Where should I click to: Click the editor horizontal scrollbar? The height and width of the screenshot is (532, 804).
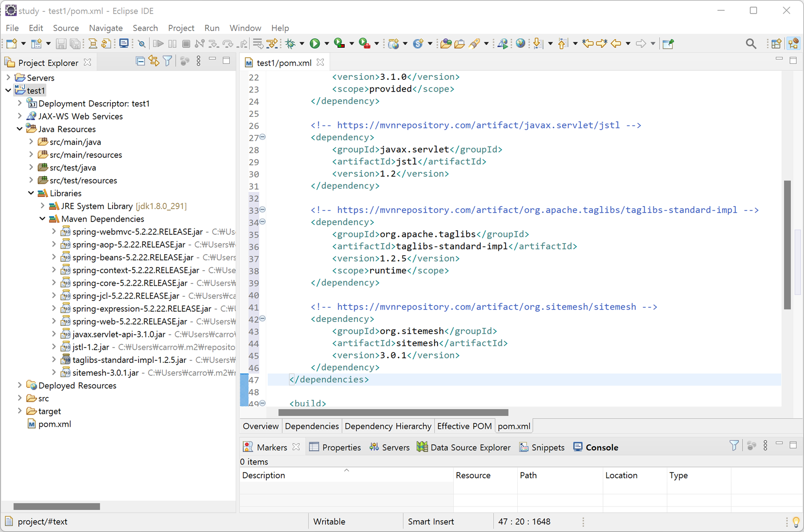(393, 412)
